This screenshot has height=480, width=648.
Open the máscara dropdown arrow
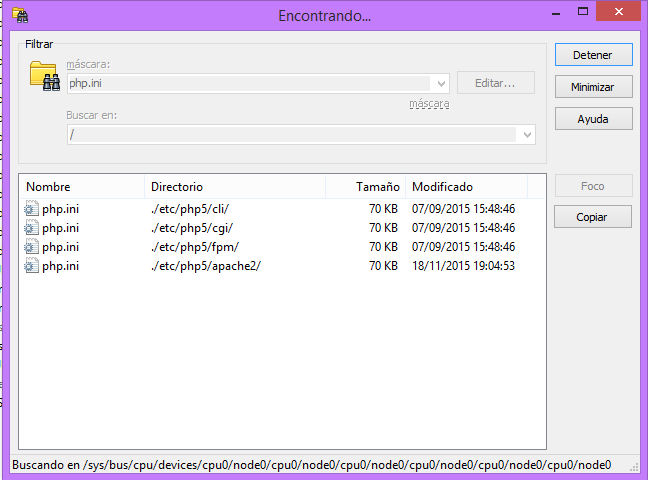(441, 84)
